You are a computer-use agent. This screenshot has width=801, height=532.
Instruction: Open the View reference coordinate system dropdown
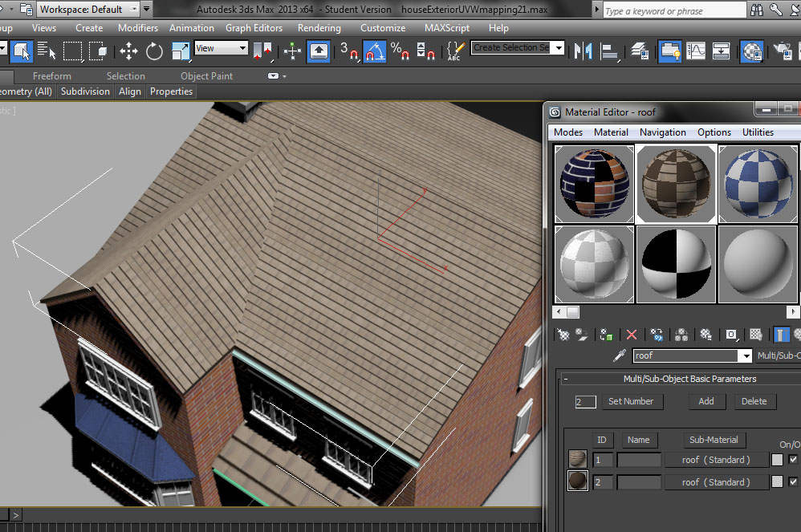tap(221, 48)
